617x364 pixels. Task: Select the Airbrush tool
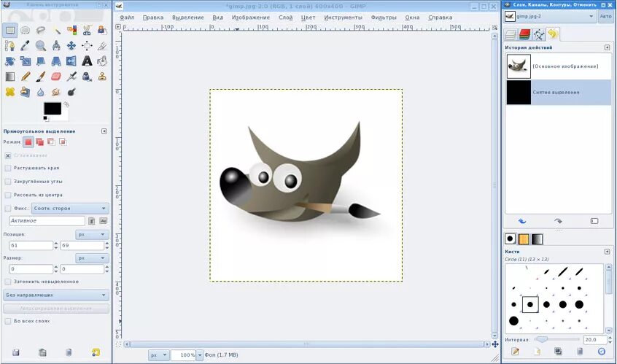tap(71, 77)
